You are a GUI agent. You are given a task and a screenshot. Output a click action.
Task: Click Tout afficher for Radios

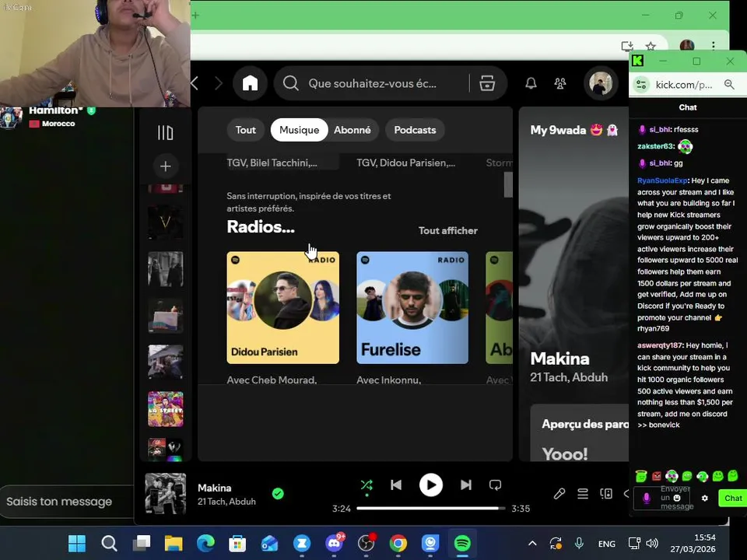[x=448, y=230]
